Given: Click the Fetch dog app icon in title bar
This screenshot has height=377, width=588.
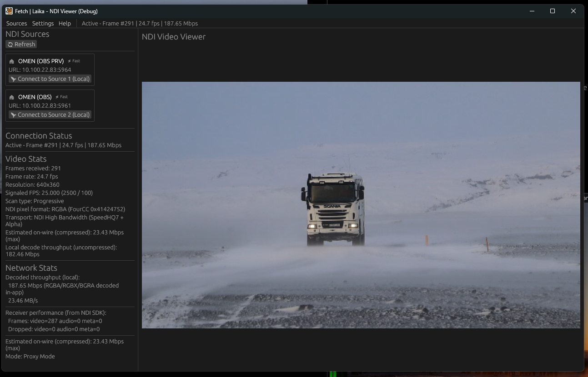Looking at the screenshot, I should [x=9, y=11].
